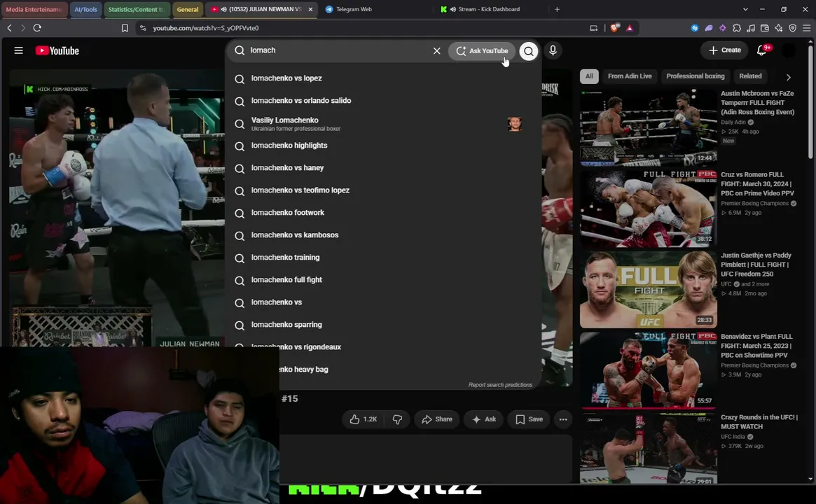Click the Create button
Screen dimensions: 816x504
pos(724,50)
